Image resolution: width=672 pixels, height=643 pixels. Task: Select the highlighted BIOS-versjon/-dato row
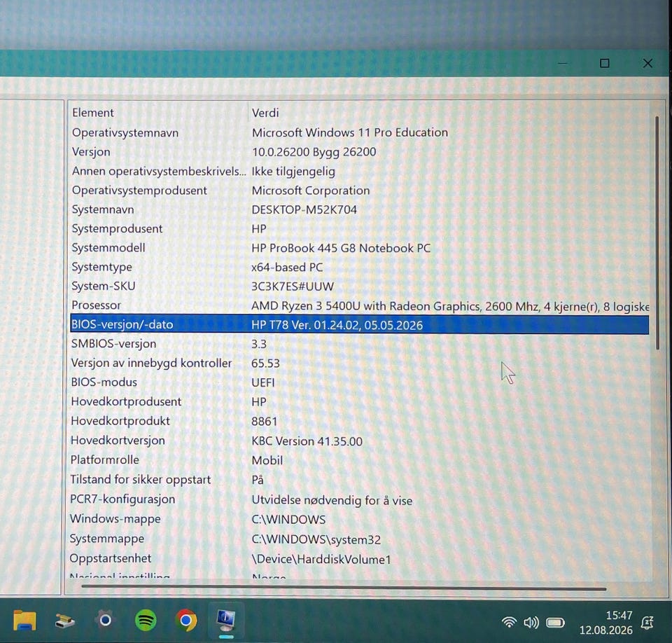[x=360, y=324]
